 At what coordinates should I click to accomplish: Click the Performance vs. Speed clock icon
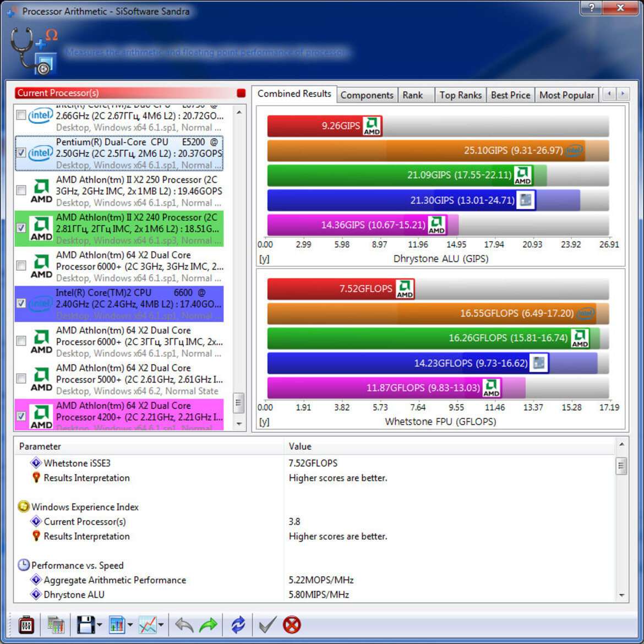coord(24,565)
